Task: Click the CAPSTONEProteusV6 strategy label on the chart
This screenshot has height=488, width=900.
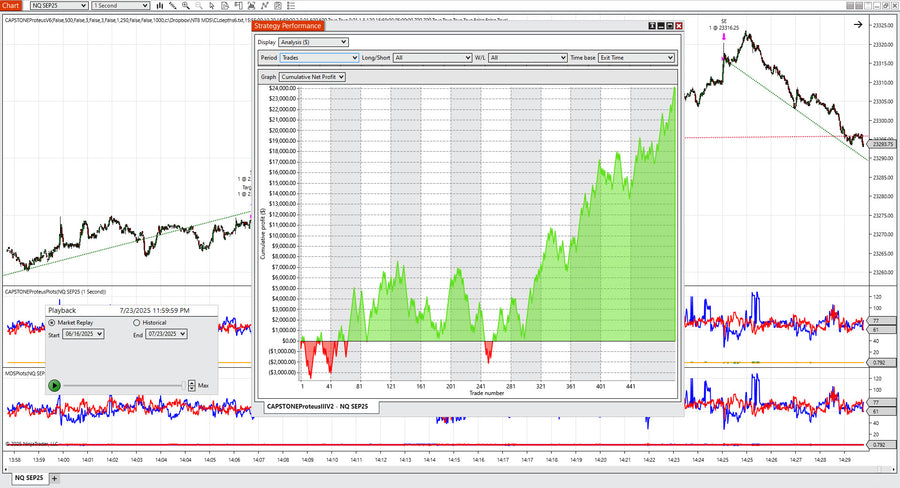Action: 129,20
